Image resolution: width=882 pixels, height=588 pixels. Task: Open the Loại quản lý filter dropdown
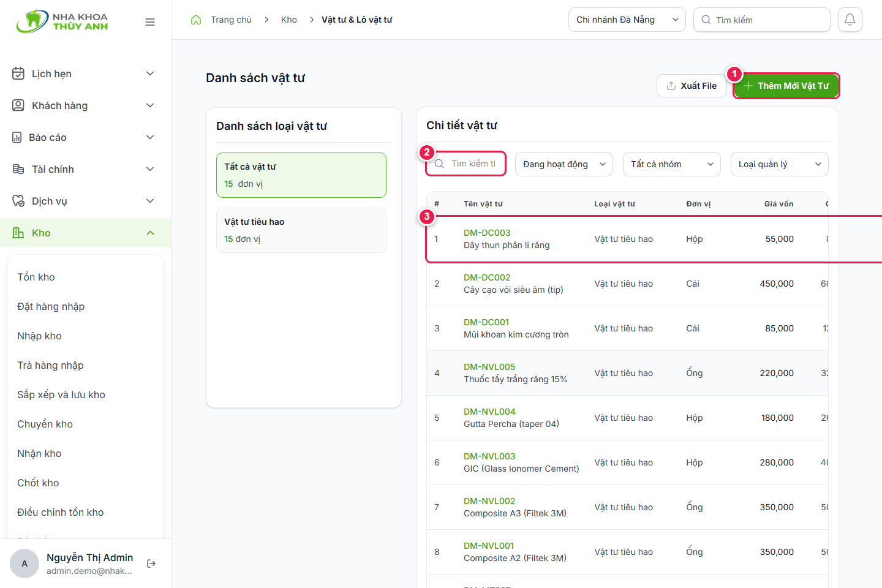point(780,164)
